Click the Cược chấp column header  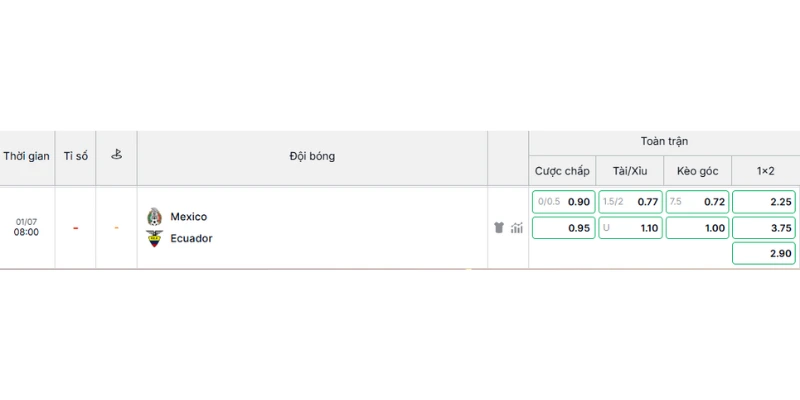(x=562, y=171)
